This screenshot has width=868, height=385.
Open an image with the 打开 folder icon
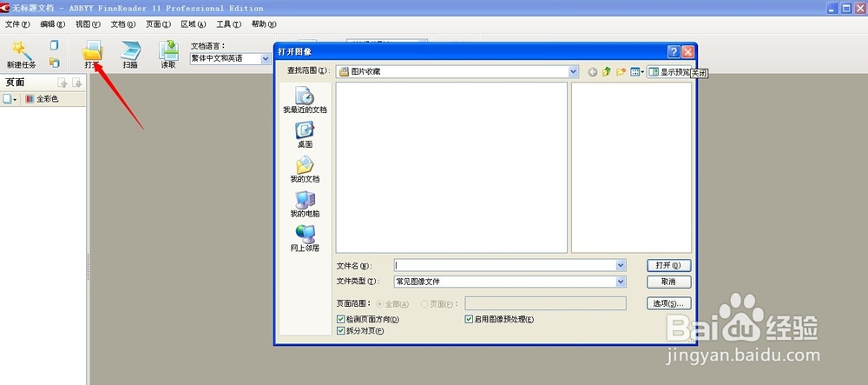pyautogui.click(x=92, y=50)
